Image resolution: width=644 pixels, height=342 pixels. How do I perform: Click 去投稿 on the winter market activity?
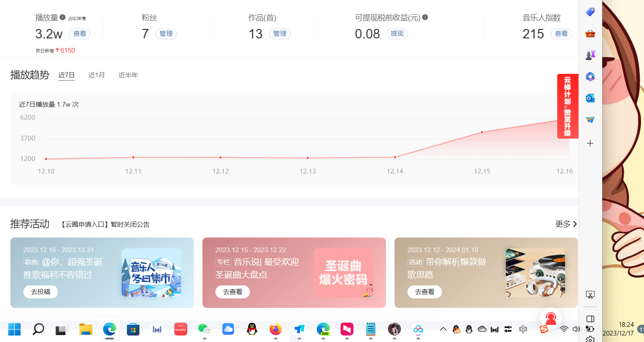pos(40,291)
